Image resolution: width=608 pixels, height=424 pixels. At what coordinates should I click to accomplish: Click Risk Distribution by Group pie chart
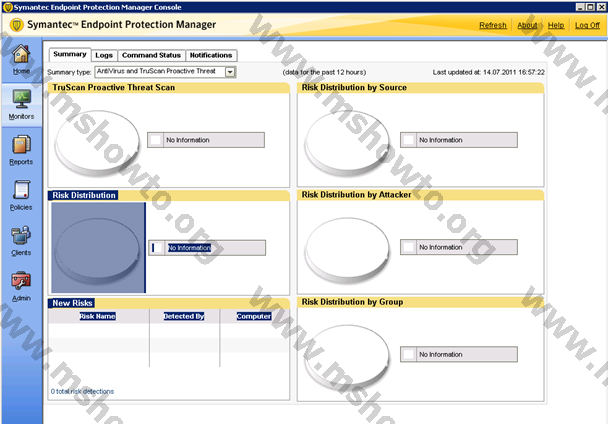347,356
